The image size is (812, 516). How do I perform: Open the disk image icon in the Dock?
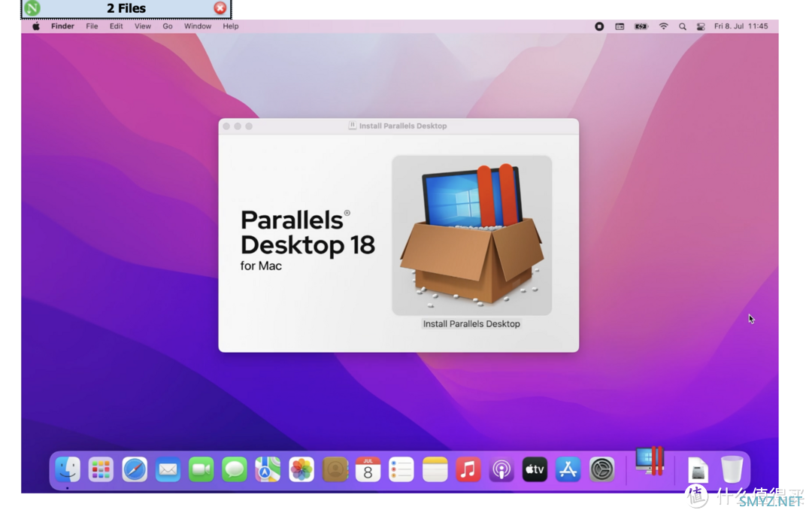[x=698, y=470]
